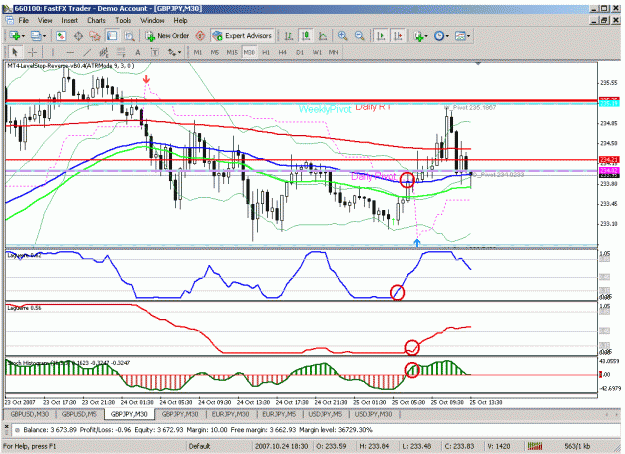This screenshot has width=625, height=454.
Task: Switch to the EURJPY,M5 chart tab
Action: [279, 414]
